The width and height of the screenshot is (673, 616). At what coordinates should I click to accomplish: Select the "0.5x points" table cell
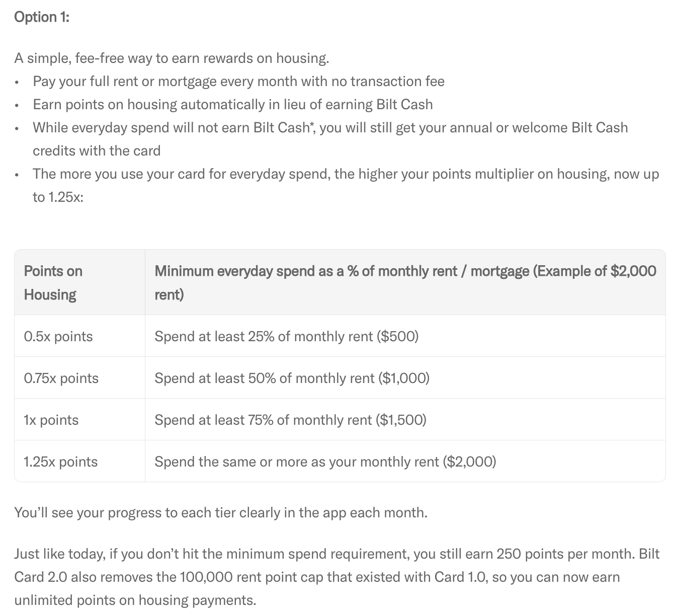pyautogui.click(x=58, y=336)
